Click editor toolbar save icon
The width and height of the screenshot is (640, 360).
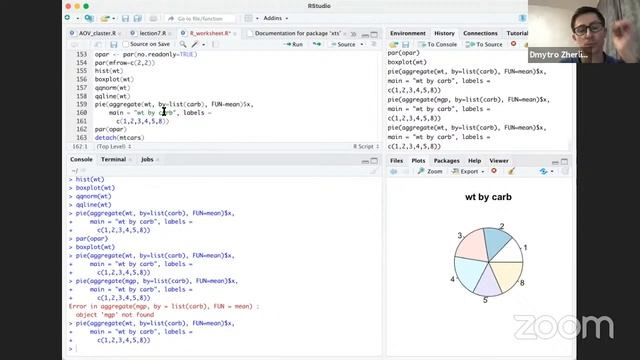(x=113, y=44)
